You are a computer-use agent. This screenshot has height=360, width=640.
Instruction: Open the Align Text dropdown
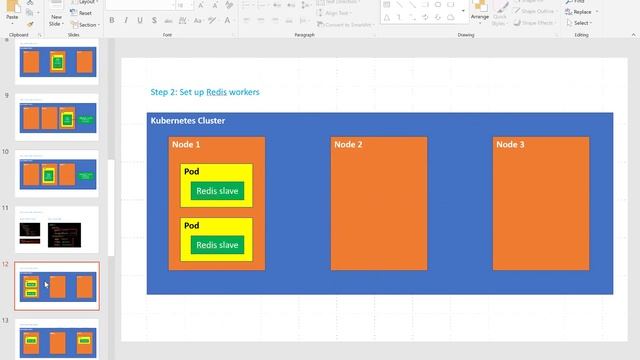point(335,13)
